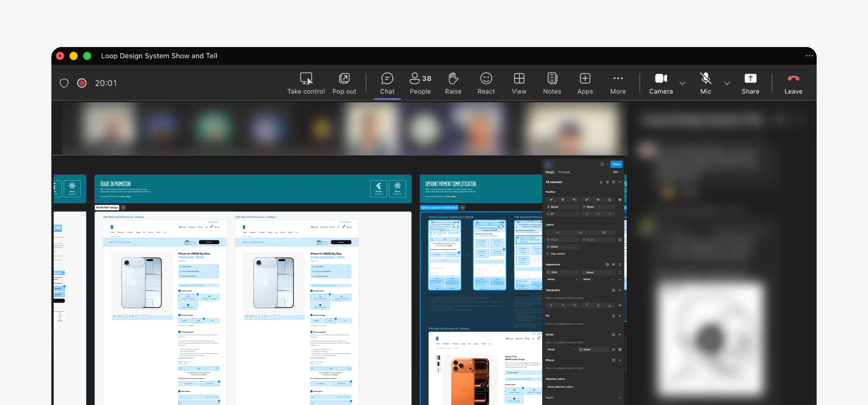Open the Stroke position Mixed dropdown
The width and height of the screenshot is (868, 405).
click(561, 350)
